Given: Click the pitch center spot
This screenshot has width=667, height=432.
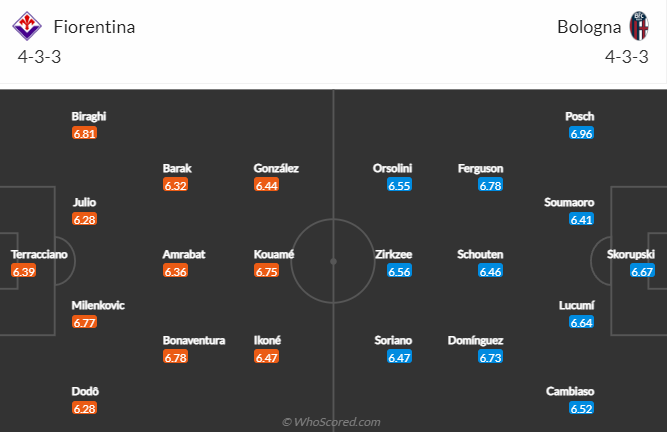Looking at the screenshot, I should tap(333, 261).
